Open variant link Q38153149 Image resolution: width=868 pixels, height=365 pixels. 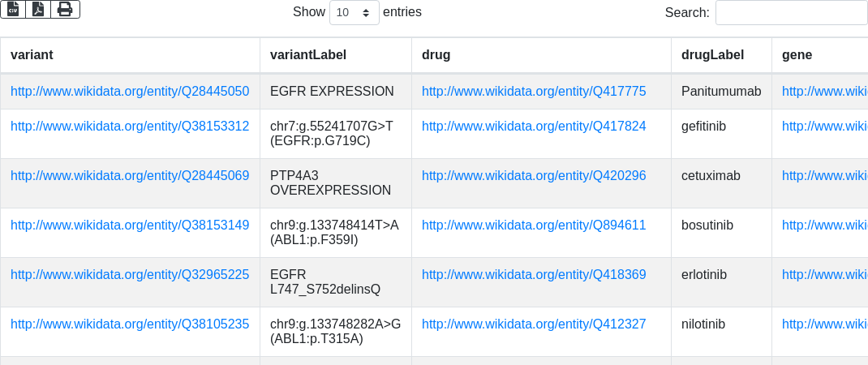(130, 225)
